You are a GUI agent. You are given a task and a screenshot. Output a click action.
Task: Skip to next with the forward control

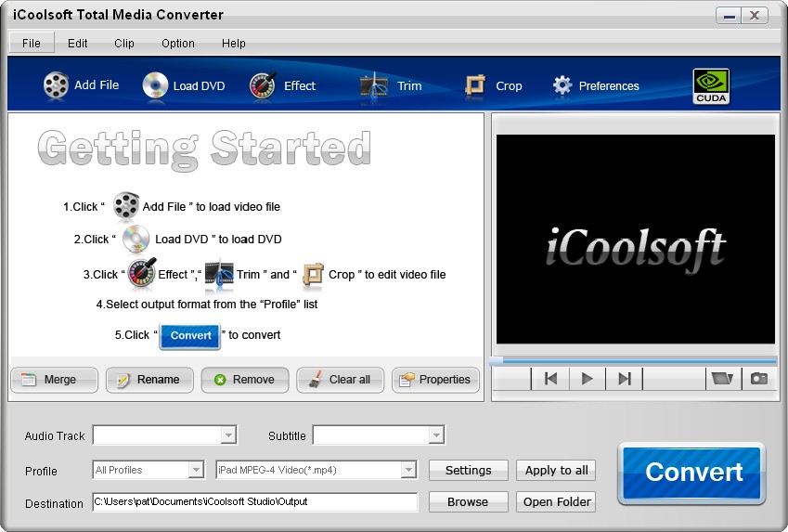624,378
